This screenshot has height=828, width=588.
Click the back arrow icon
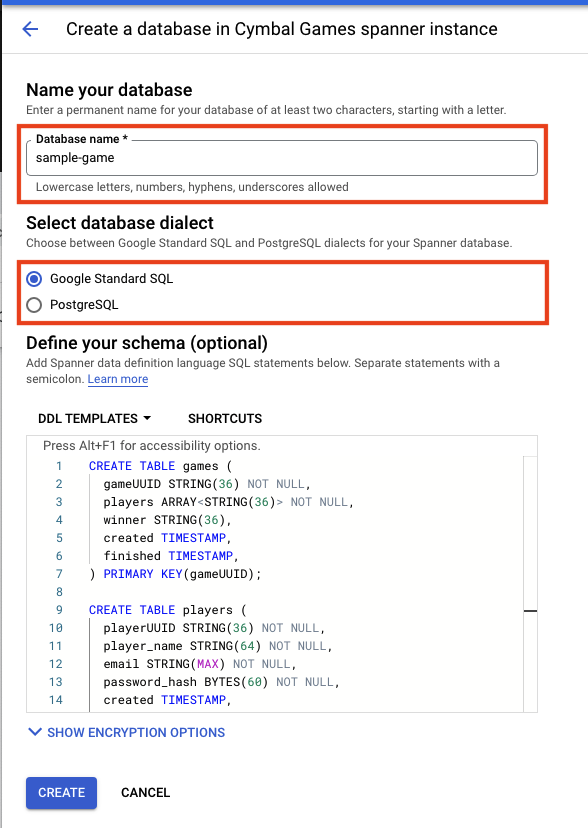point(30,29)
